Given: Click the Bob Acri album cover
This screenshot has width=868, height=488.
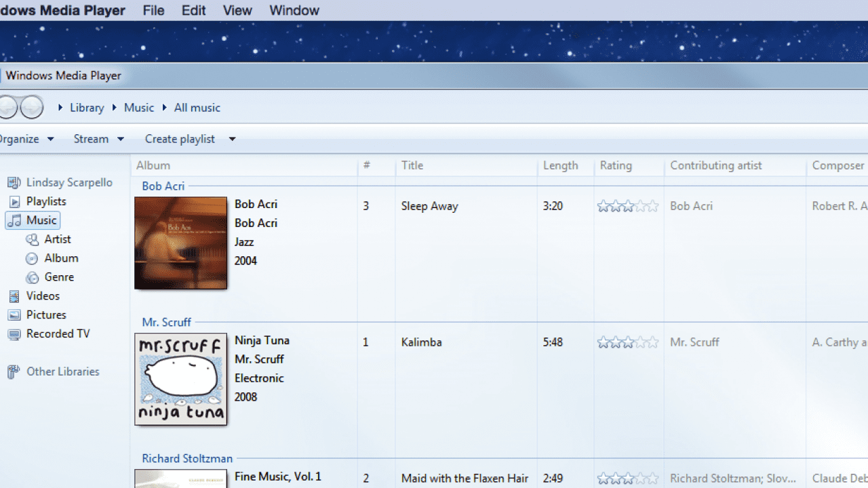Looking at the screenshot, I should pyautogui.click(x=181, y=243).
